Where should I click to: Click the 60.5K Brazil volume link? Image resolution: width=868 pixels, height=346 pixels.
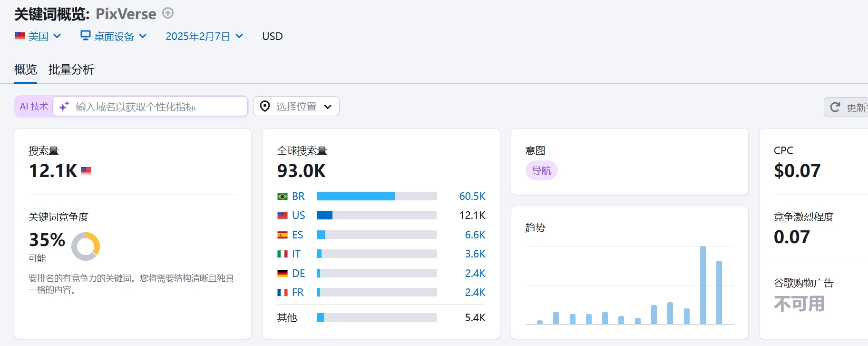click(x=472, y=197)
